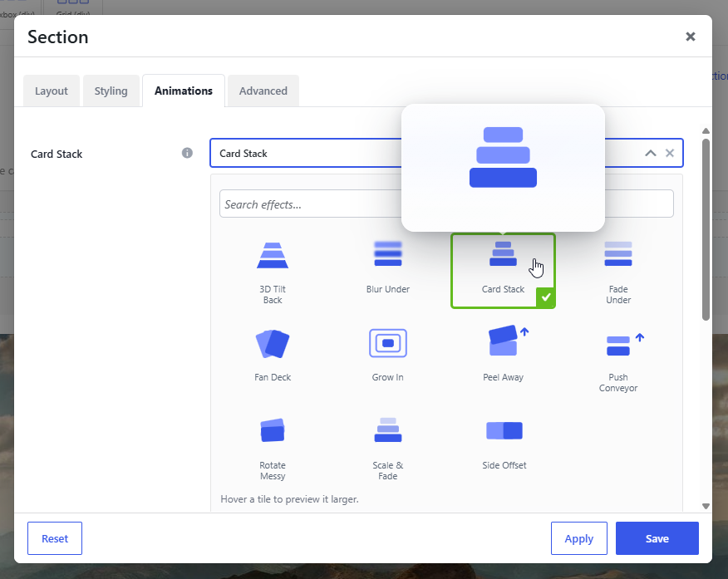Select the Fan Deck effect tile

point(273,360)
